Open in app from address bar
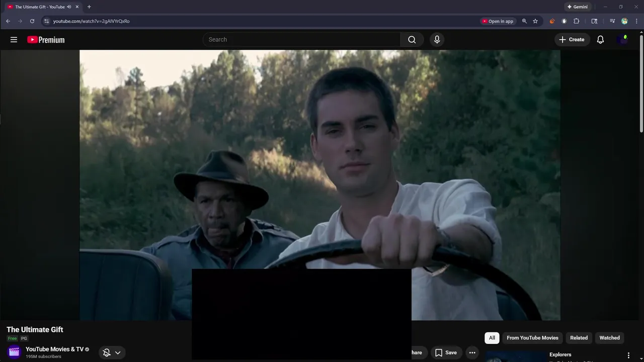The height and width of the screenshot is (362, 644). (x=498, y=21)
